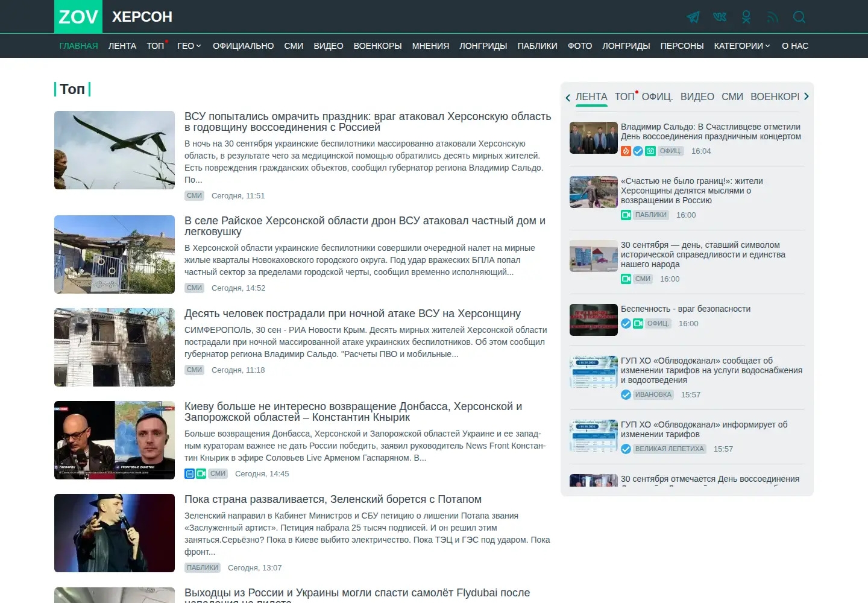Click the ВЕЛИКАЯ ЛЕПЕТИХА tag in sidebar
This screenshot has width=868, height=603.
point(670,449)
